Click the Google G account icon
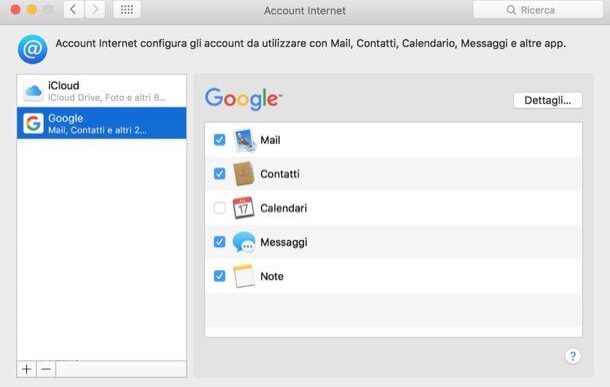Image resolution: width=610 pixels, height=387 pixels. (x=33, y=124)
